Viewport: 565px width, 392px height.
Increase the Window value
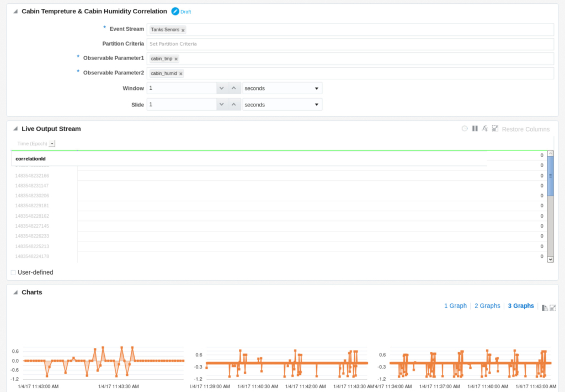point(234,88)
